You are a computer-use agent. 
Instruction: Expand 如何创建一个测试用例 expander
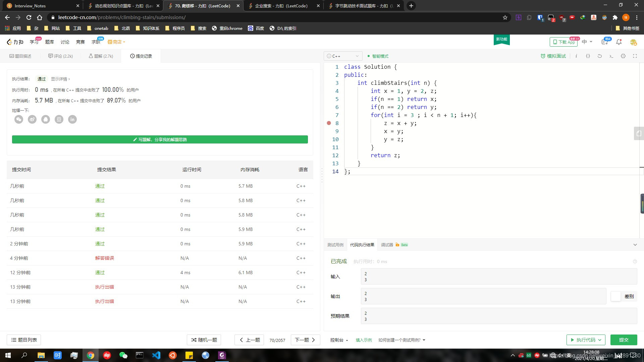tap(400, 340)
